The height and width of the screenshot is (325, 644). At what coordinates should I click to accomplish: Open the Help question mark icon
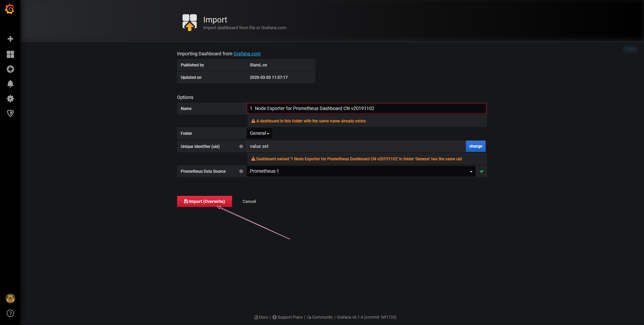pyautogui.click(x=10, y=313)
